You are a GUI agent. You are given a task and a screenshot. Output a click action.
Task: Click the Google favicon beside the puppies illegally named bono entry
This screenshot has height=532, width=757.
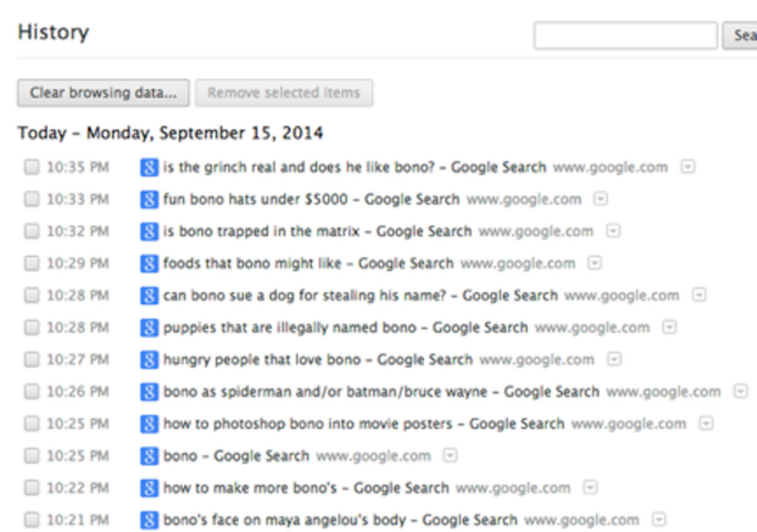coord(149,328)
